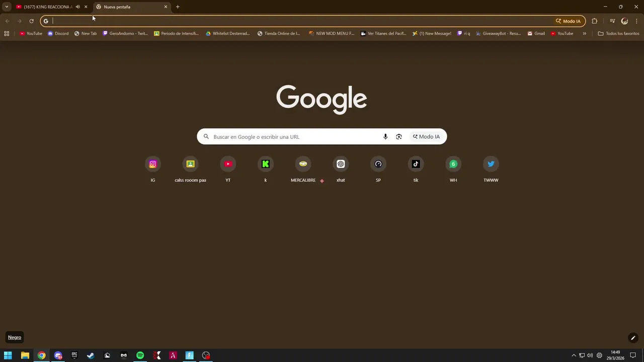Open the calss rooom paa shortcut
Viewport: 644px width, 362px height.
point(190,169)
